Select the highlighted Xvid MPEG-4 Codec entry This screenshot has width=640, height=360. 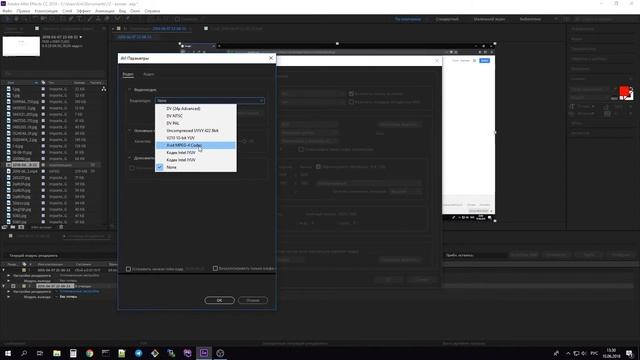point(196,145)
